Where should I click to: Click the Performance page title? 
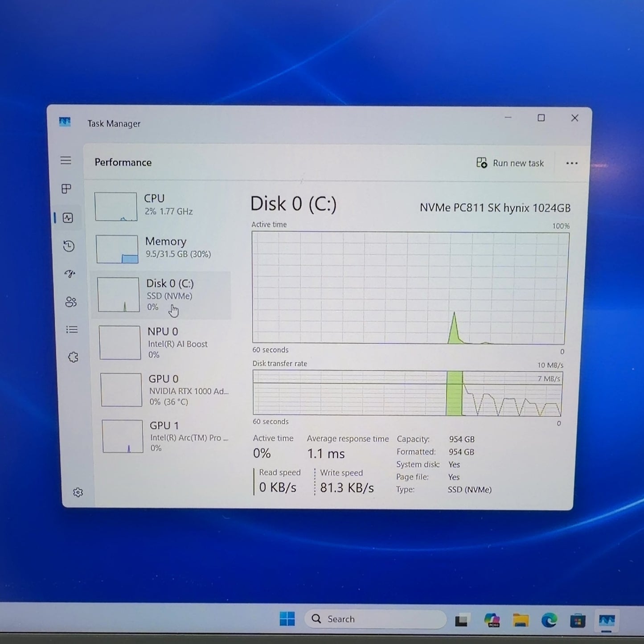coord(123,162)
